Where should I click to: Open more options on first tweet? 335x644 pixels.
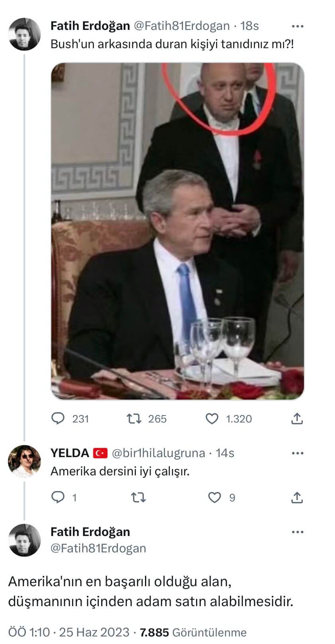click(x=298, y=26)
